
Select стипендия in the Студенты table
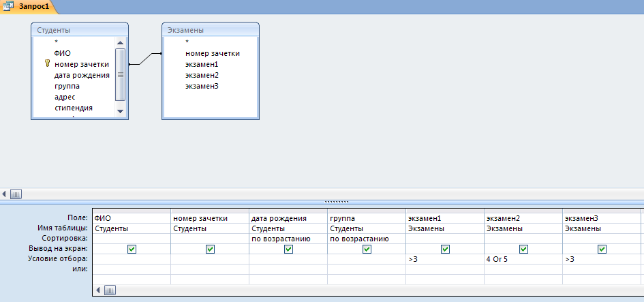(73, 108)
